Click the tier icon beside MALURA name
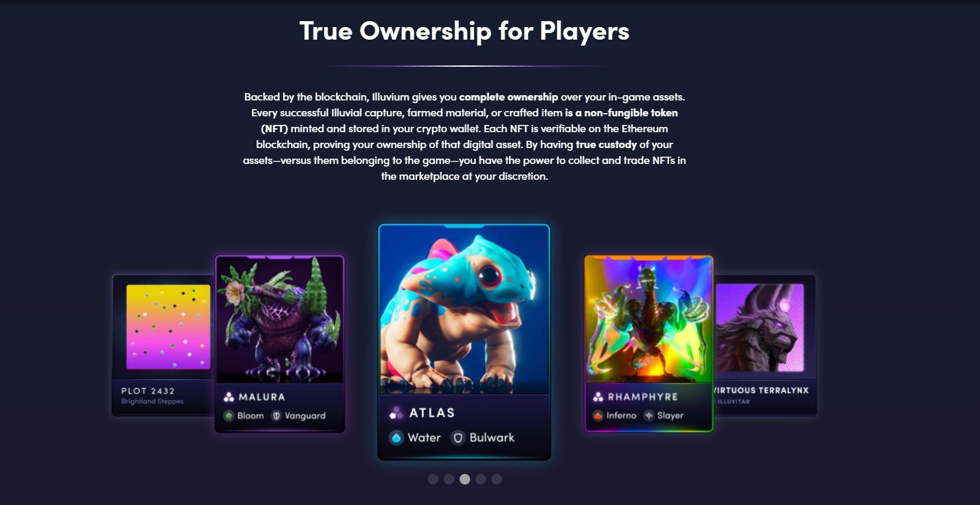The image size is (980, 505). point(229,397)
